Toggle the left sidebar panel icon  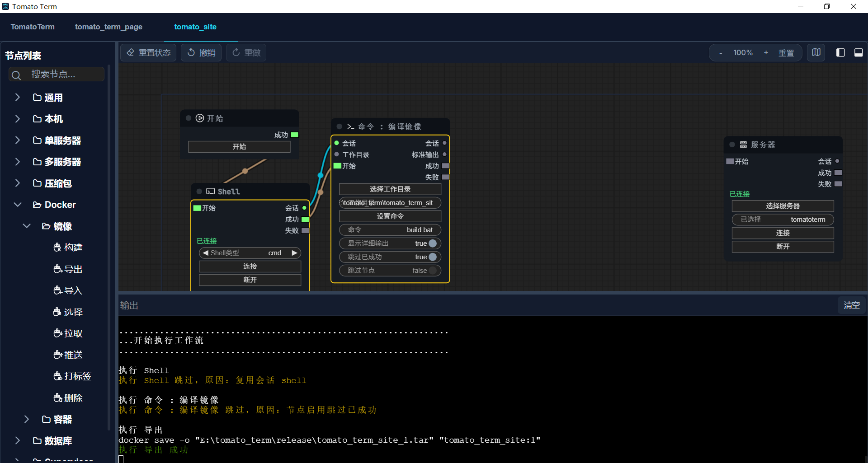[840, 52]
